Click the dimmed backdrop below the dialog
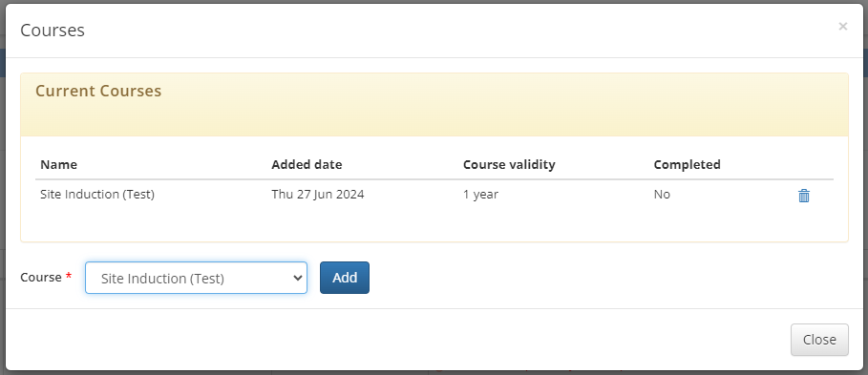The width and height of the screenshot is (868, 375). coord(434,373)
